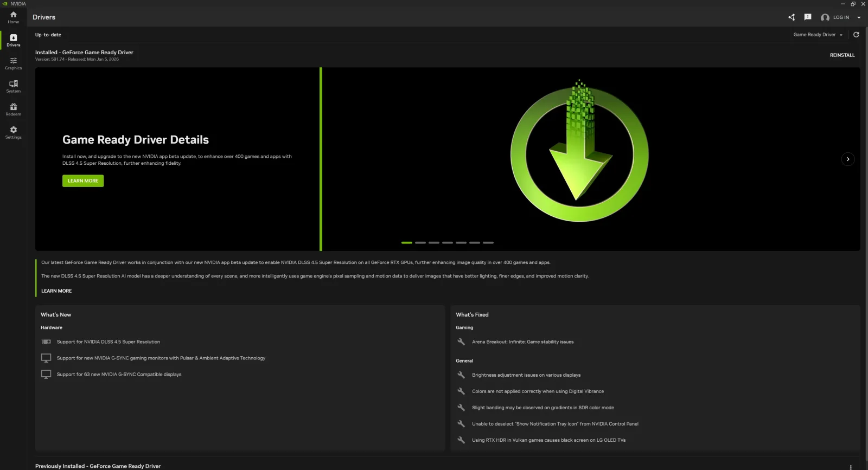
Task: Click the graphics card icon beside DLSS 4.5 support
Action: click(x=46, y=342)
